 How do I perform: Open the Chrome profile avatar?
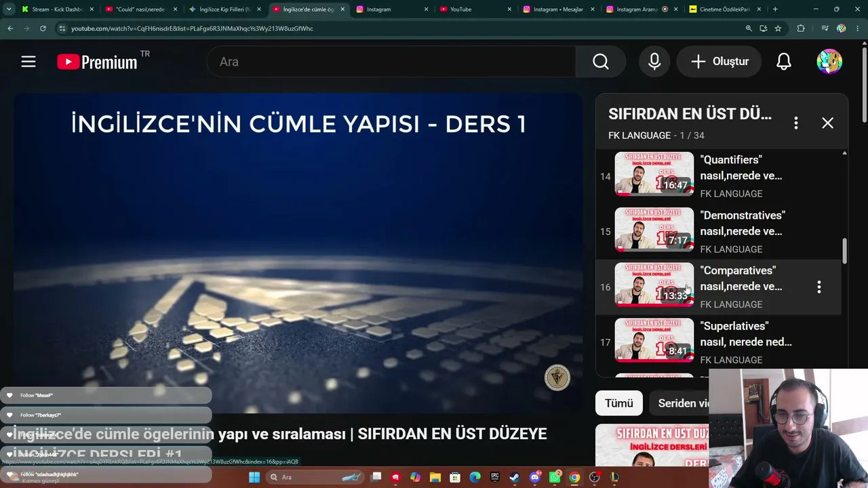842,28
